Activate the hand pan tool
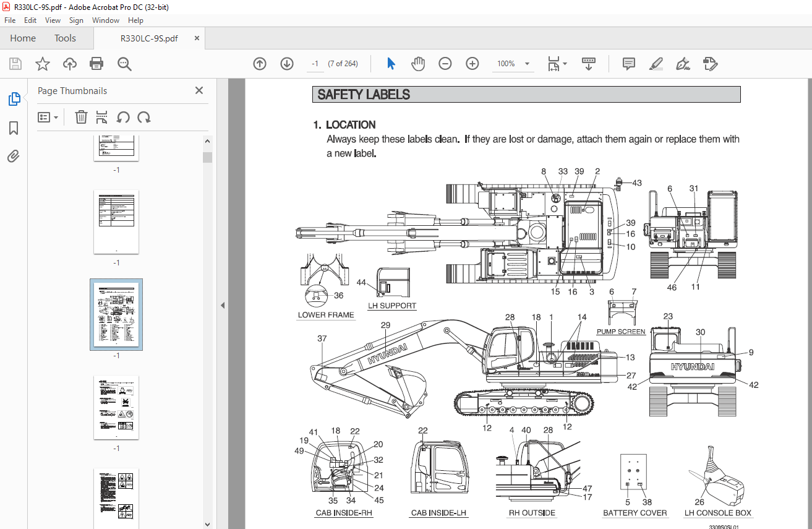This screenshot has width=812, height=529. tap(419, 64)
